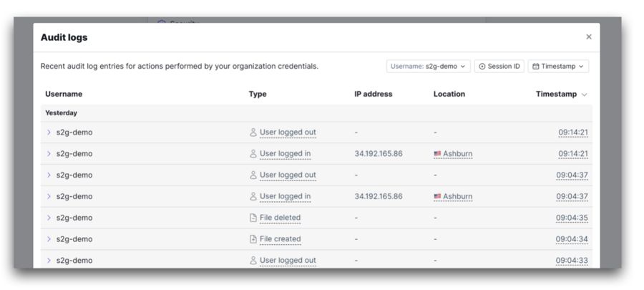
Task: Click IP 34.192.165.86 in 09:04:37 row
Action: [x=379, y=196]
